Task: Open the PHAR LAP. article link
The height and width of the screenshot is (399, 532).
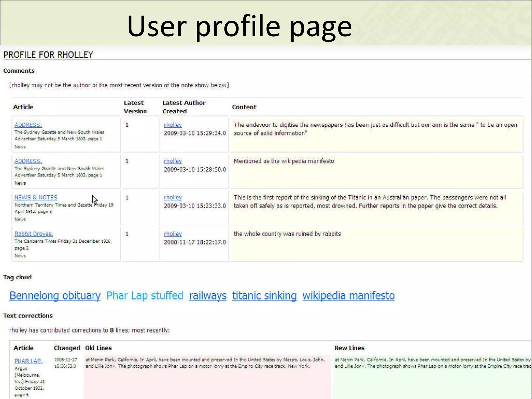Action: point(28,361)
